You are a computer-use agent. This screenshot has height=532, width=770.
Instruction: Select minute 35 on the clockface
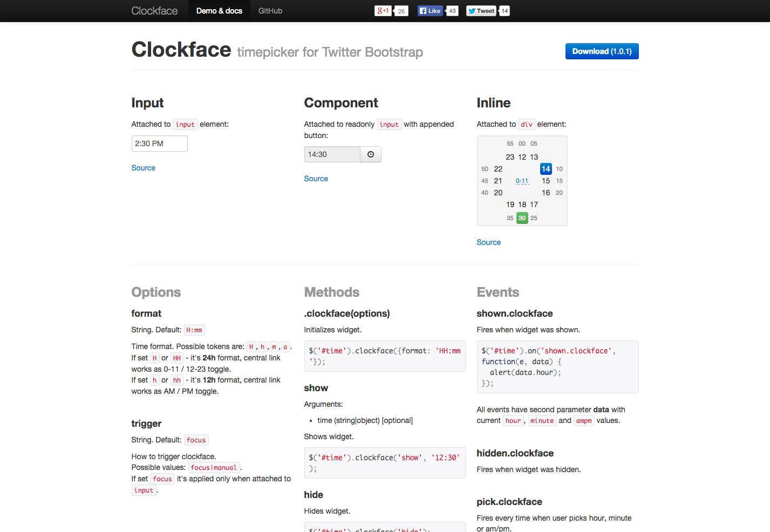point(510,218)
